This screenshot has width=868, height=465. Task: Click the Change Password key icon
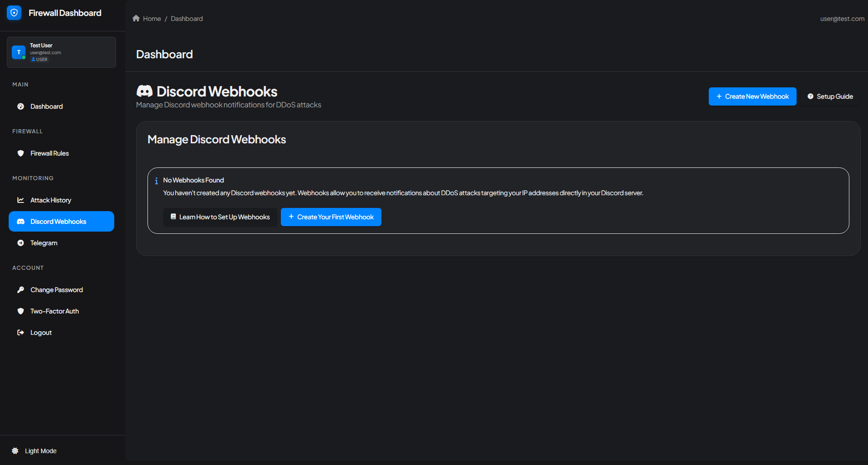[x=21, y=289]
